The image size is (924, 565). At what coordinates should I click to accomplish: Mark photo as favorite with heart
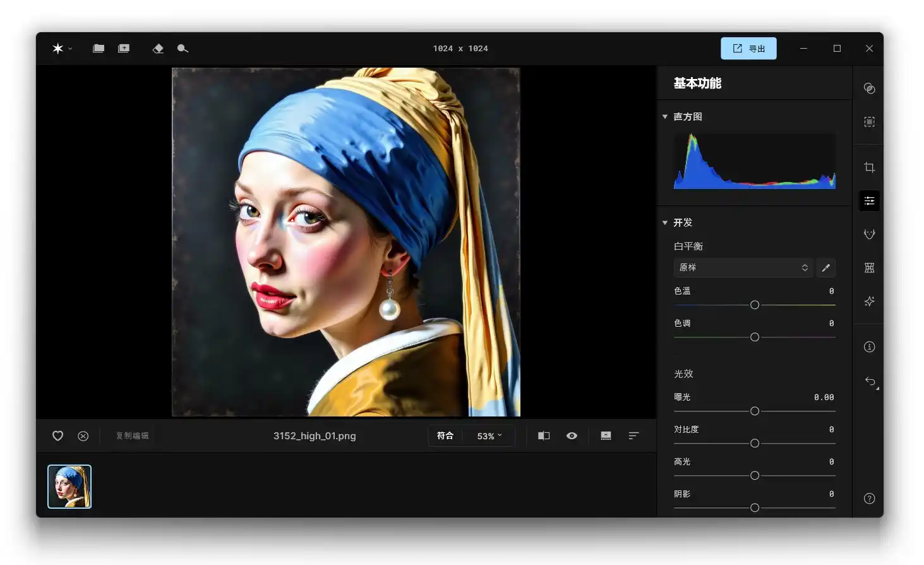tap(57, 436)
